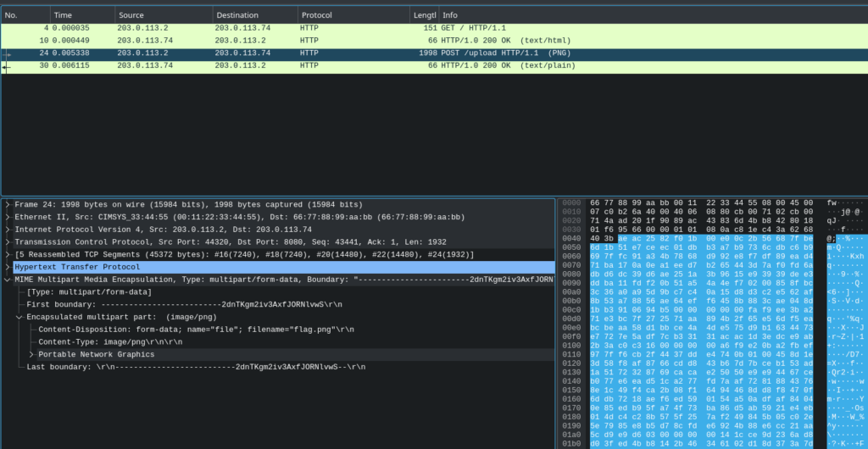Expand the Reassembled TCP Segments node
This screenshot has height=449, width=868.
coord(8,254)
